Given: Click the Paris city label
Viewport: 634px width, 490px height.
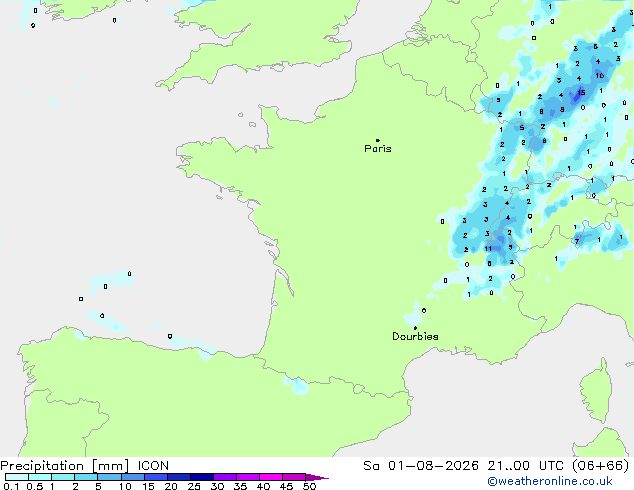Looking at the screenshot, I should tap(378, 149).
